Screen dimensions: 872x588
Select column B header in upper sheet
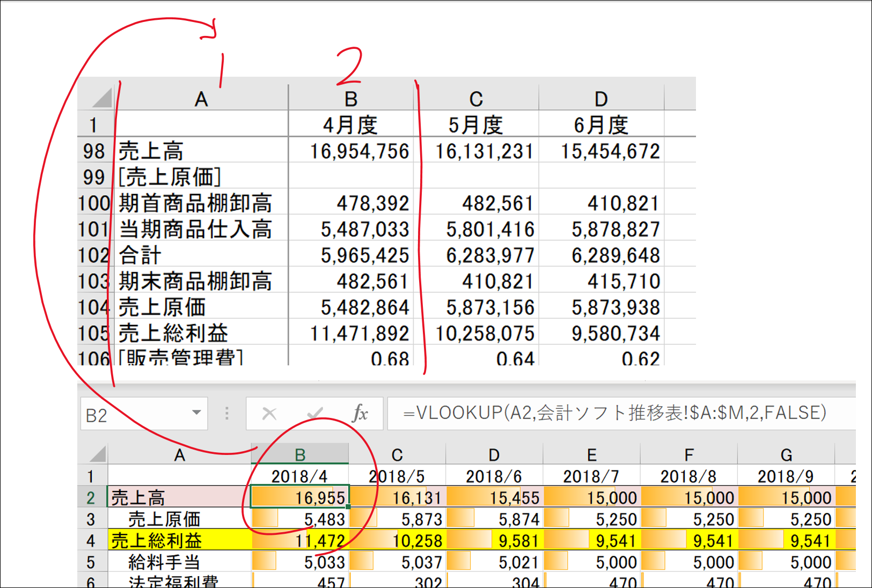[351, 99]
